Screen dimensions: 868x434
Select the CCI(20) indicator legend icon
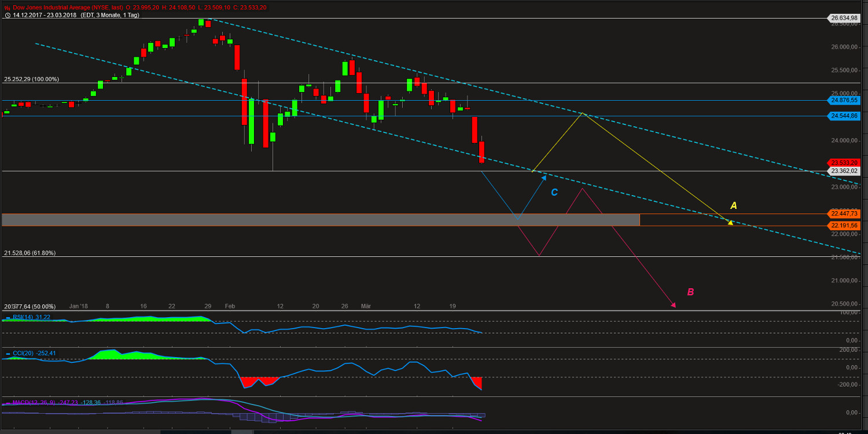click(8, 352)
